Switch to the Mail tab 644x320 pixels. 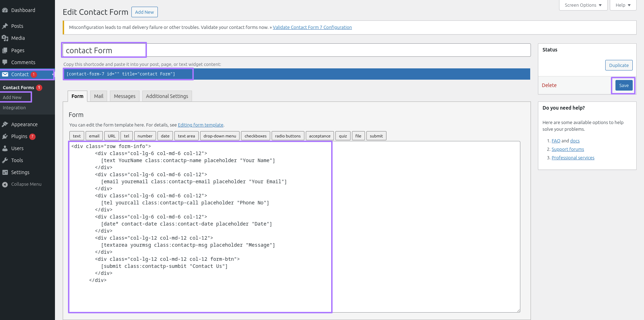pos(99,96)
